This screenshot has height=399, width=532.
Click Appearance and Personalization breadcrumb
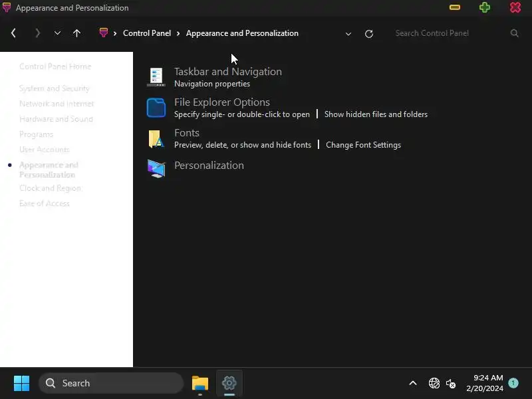point(242,33)
